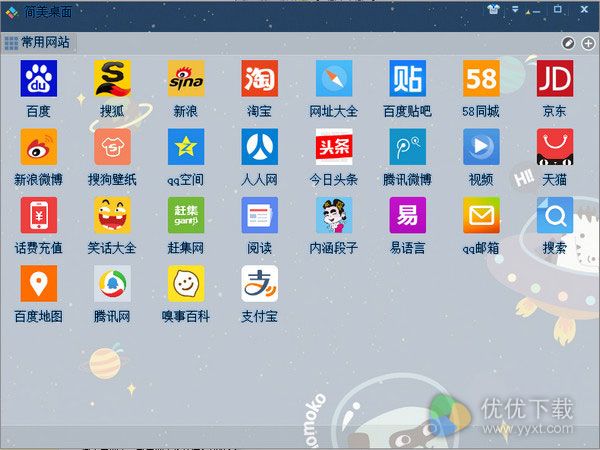Open the qq邮箱 mail icon
This screenshot has height=450, width=600.
click(x=481, y=215)
